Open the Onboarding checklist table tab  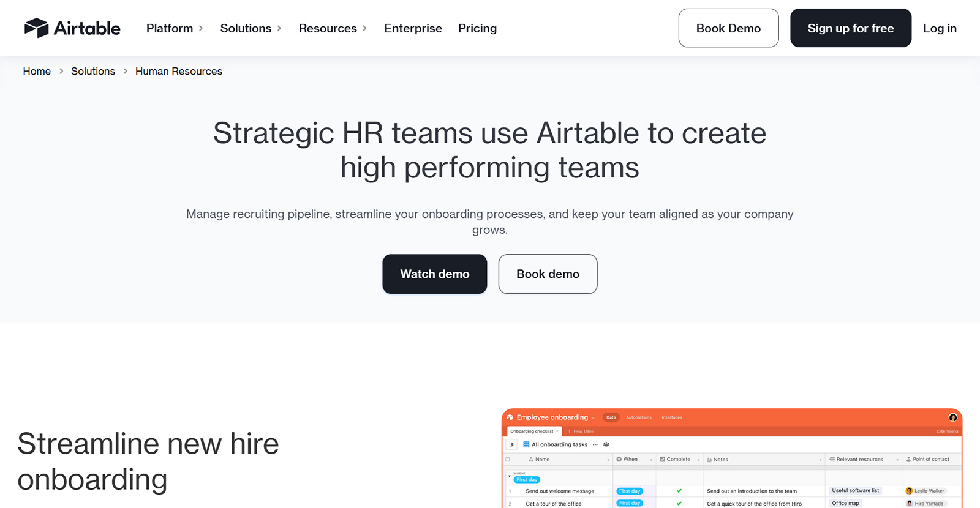534,431
